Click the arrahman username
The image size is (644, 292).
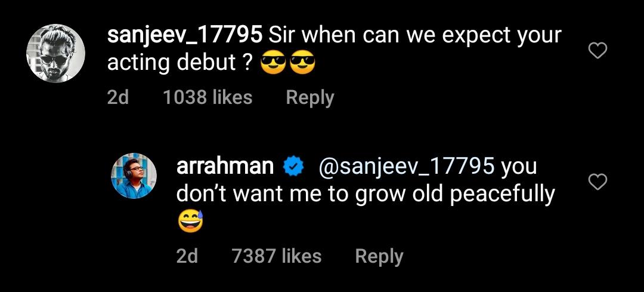(x=225, y=167)
